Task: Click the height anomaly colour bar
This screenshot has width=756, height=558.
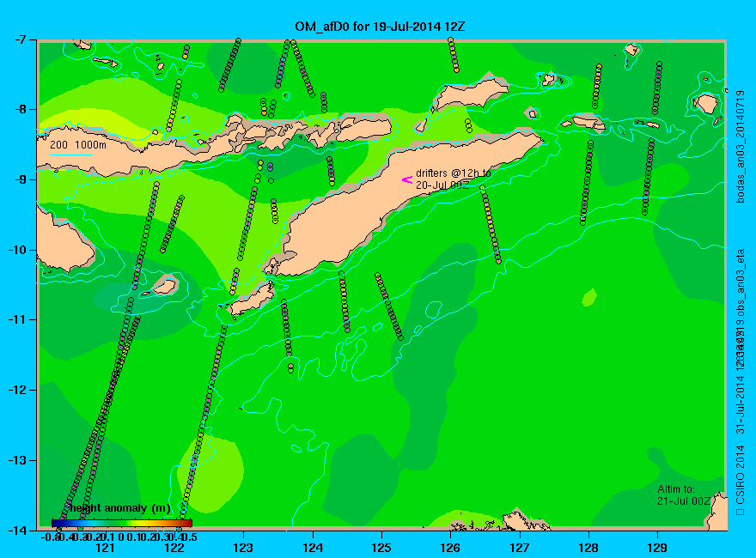Action: coord(122,523)
